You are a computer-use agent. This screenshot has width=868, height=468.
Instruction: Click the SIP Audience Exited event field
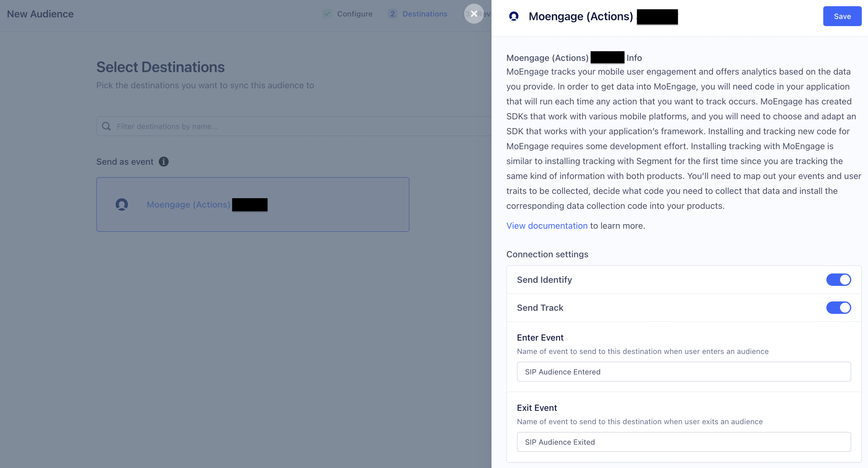pos(683,442)
